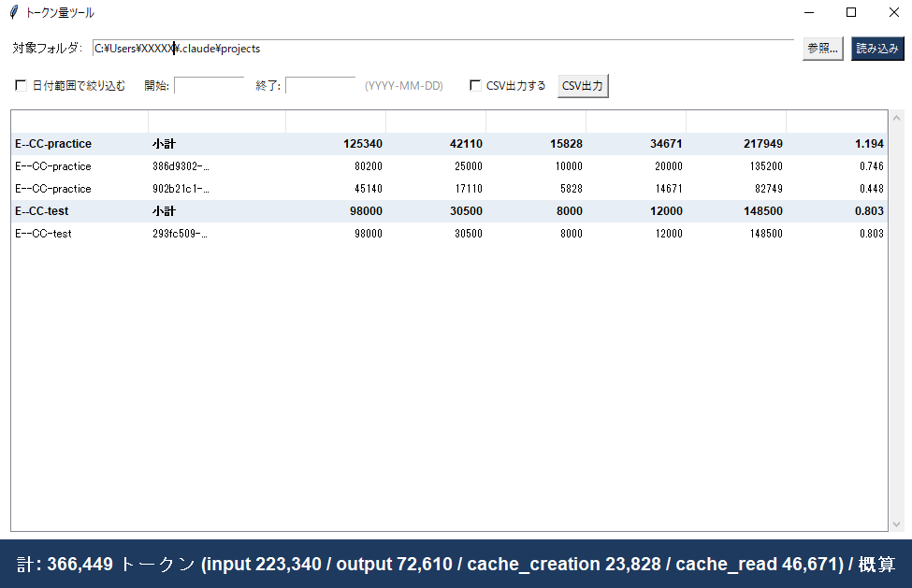The width and height of the screenshot is (912, 588).
Task: Select the E--CC-test 小計 subtotal row
Action: (449, 211)
